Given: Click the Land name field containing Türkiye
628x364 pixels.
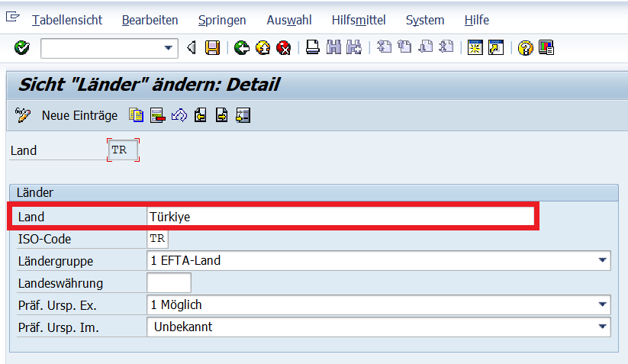Looking at the screenshot, I should coord(340,217).
